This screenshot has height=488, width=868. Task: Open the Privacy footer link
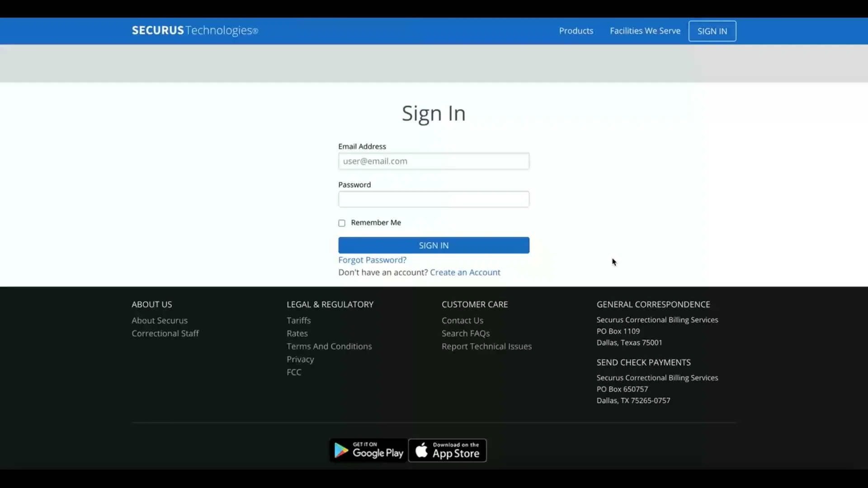(x=300, y=359)
